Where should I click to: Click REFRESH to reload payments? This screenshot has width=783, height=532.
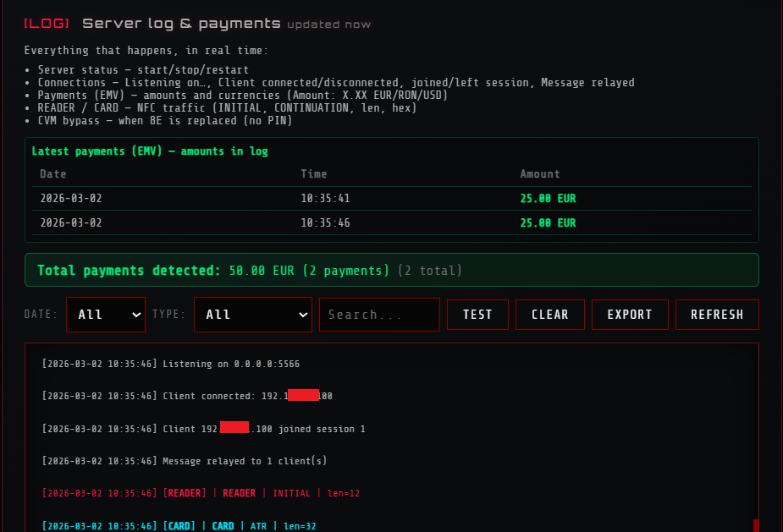pyautogui.click(x=717, y=314)
